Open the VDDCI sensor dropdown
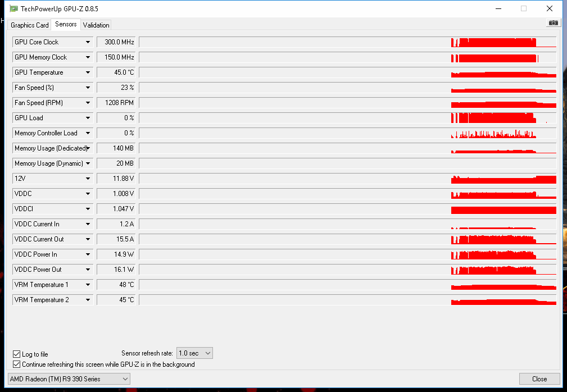This screenshot has height=392, width=567. pos(88,209)
